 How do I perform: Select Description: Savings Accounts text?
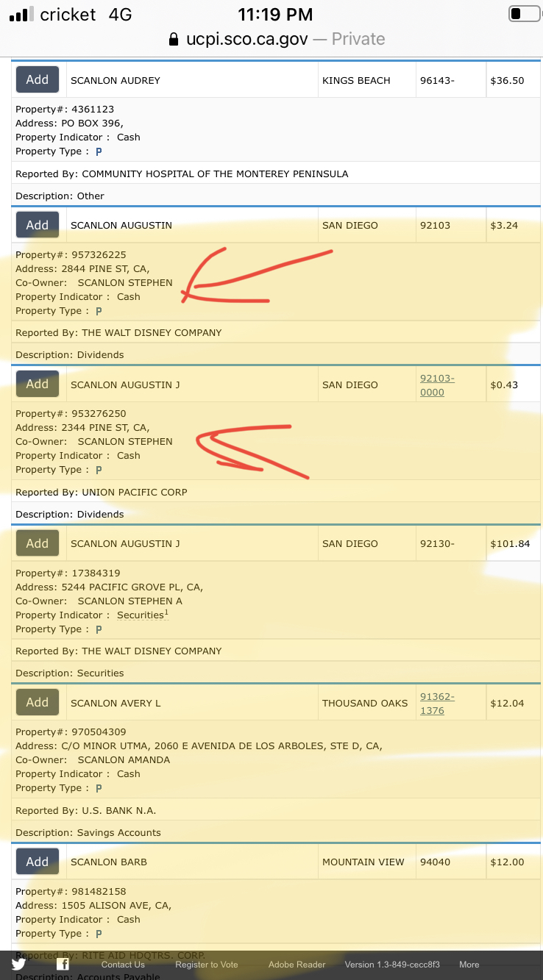[88, 833]
